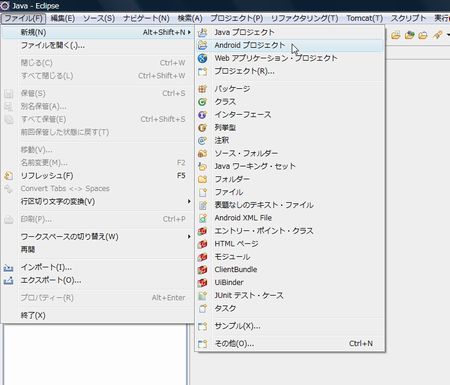
Task: Select Java ワーキング・セット entry
Action: tap(290, 166)
